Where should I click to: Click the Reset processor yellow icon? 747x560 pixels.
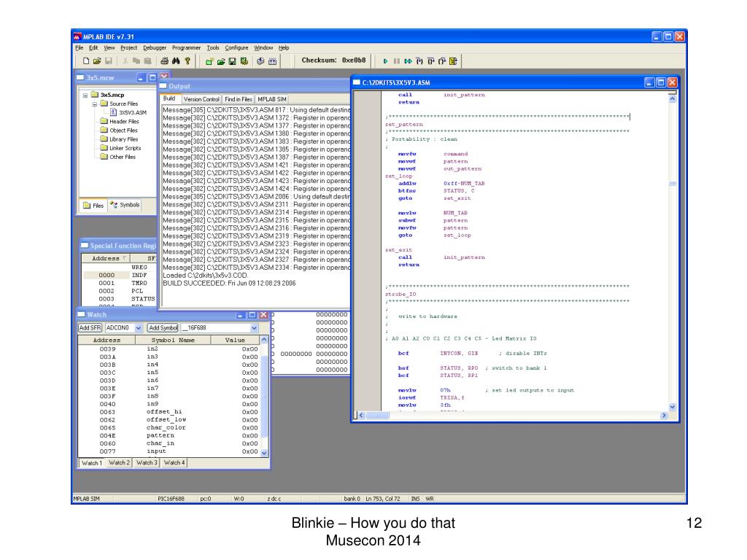coord(453,61)
